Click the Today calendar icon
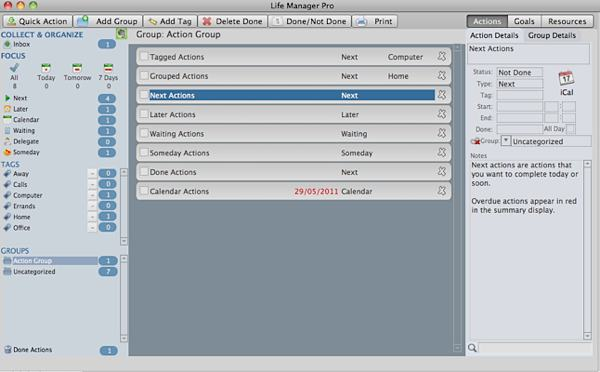 (x=46, y=68)
